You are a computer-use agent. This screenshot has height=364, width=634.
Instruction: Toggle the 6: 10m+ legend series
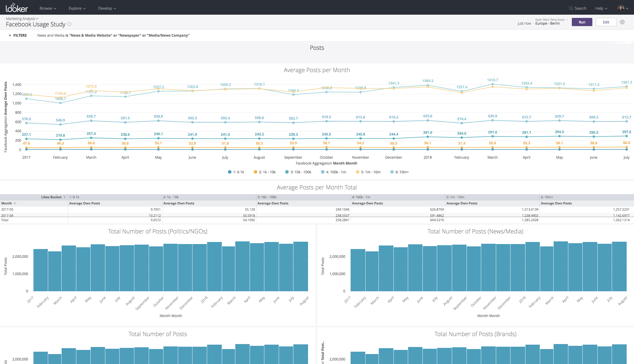pyautogui.click(x=399, y=172)
